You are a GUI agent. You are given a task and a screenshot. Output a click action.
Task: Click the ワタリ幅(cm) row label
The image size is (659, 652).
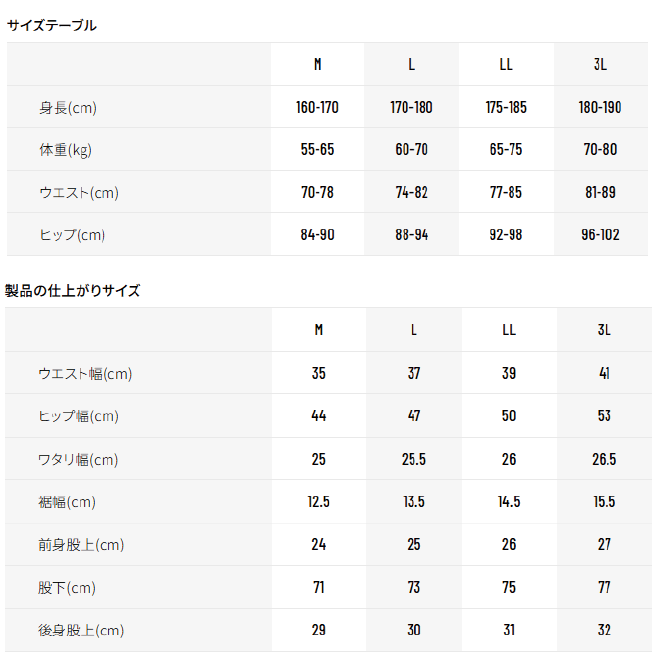tap(78, 460)
